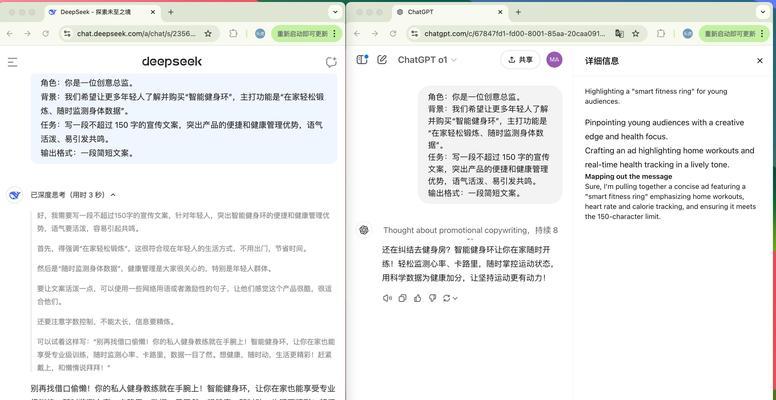The image size is (776, 400).
Task: Go back in the ChatGPT browser window
Action: (x=357, y=34)
